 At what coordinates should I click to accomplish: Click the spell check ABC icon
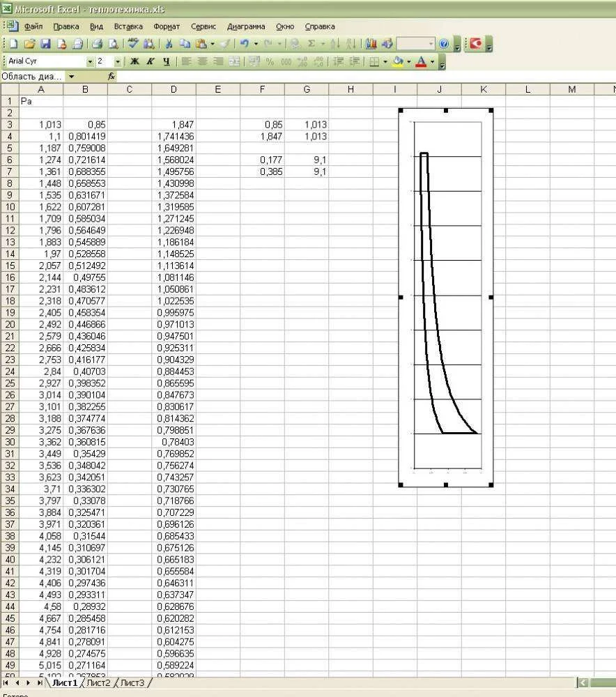click(132, 44)
